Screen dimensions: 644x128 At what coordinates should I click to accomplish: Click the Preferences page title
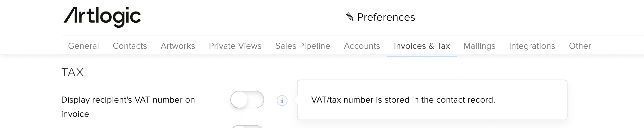pyautogui.click(x=386, y=17)
